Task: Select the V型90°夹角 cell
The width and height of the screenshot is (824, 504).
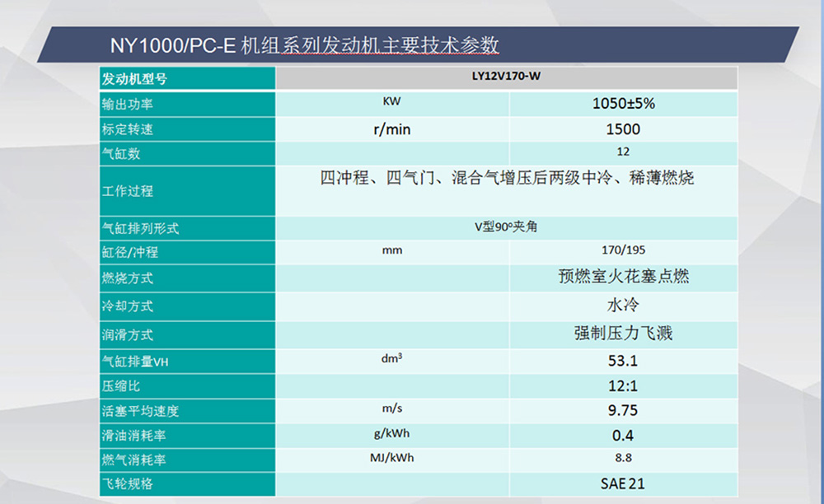Action: point(506,226)
